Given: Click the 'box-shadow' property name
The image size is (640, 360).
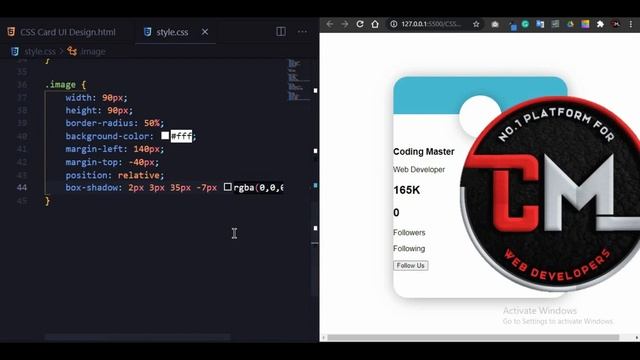Looking at the screenshot, I should coord(91,187).
